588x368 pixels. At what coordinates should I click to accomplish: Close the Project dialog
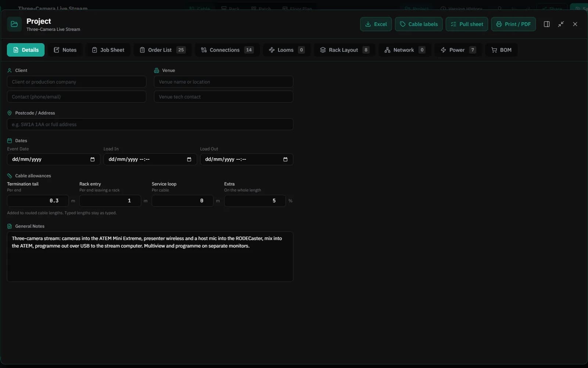click(575, 24)
